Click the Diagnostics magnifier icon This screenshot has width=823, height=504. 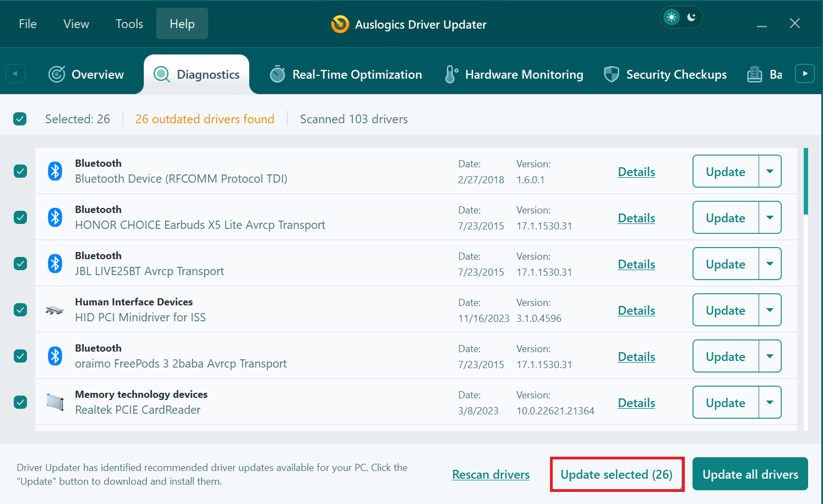161,74
